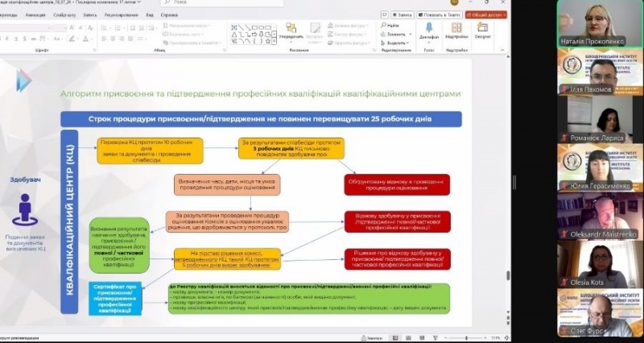Switch to reading view in the status bar

tap(423, 337)
